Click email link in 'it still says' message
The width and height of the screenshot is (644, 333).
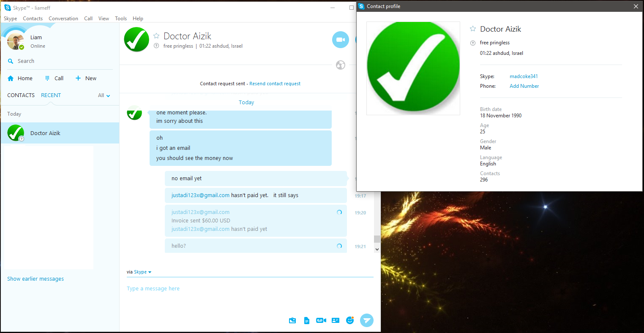tap(200, 195)
